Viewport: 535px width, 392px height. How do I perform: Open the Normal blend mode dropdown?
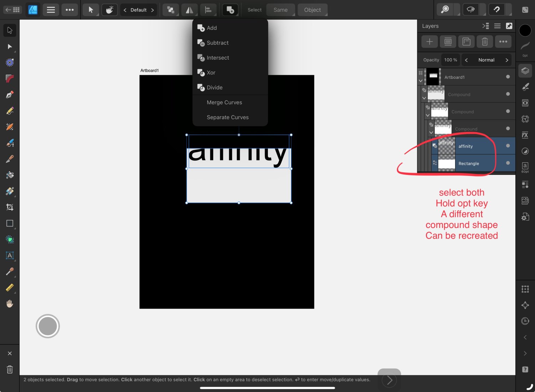[x=486, y=60]
